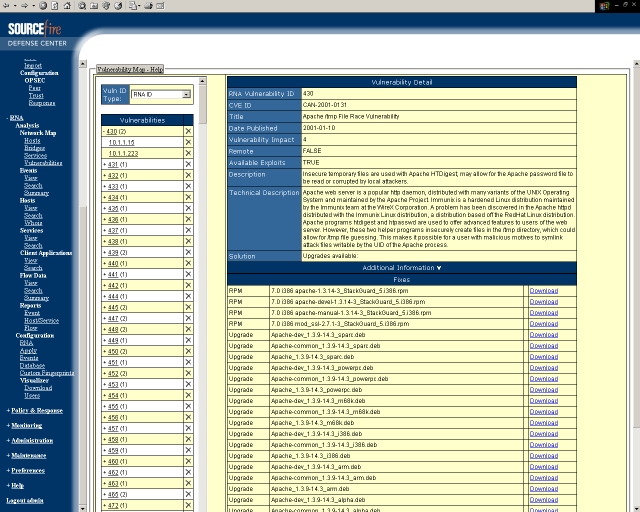Expand the vulnerability 450 row
640x512 pixels.
[x=104, y=352]
